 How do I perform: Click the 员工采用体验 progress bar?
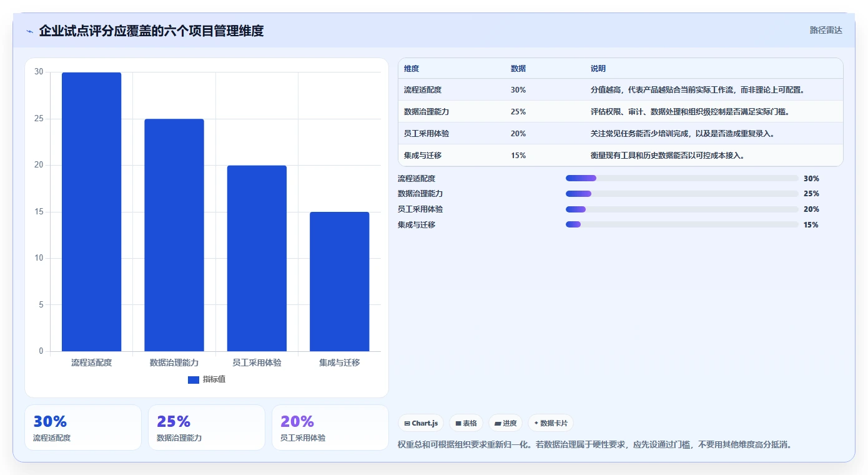[682, 209]
